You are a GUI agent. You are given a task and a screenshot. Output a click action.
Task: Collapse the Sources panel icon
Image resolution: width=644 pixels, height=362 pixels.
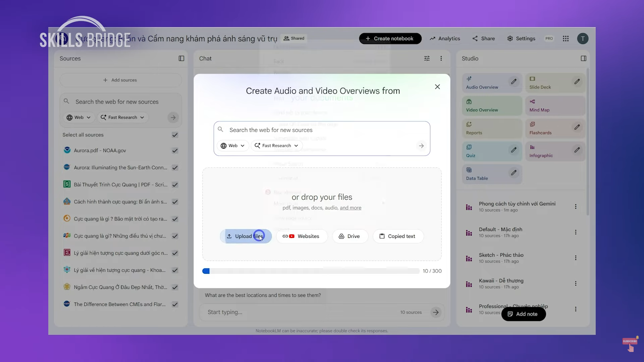click(181, 58)
